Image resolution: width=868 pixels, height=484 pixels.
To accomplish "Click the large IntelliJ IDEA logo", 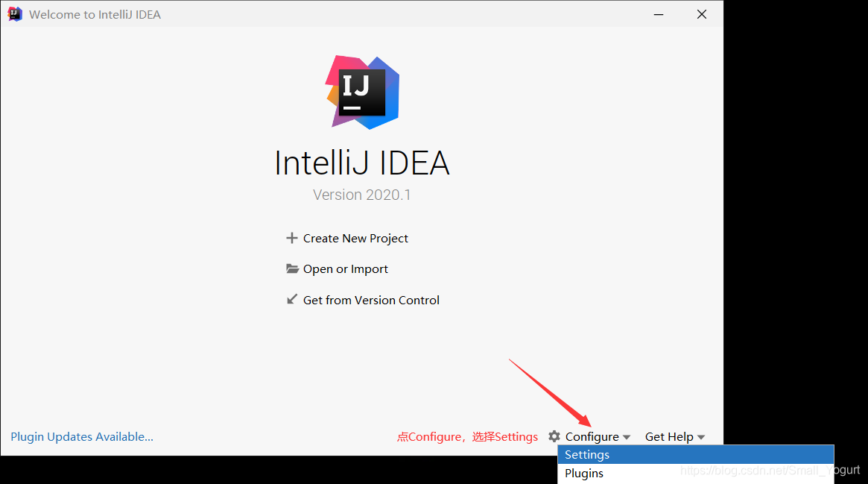I will click(x=362, y=92).
